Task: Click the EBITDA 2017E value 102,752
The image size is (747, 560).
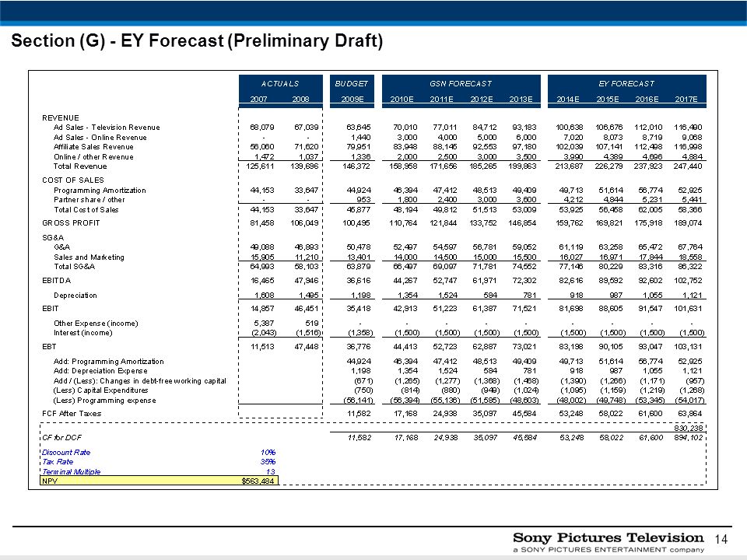Action: (688, 281)
